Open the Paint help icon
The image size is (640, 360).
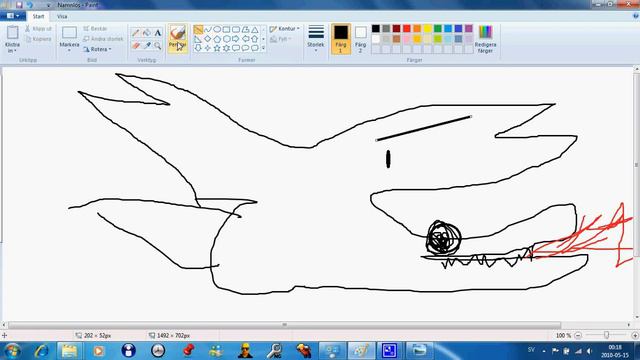(x=635, y=16)
